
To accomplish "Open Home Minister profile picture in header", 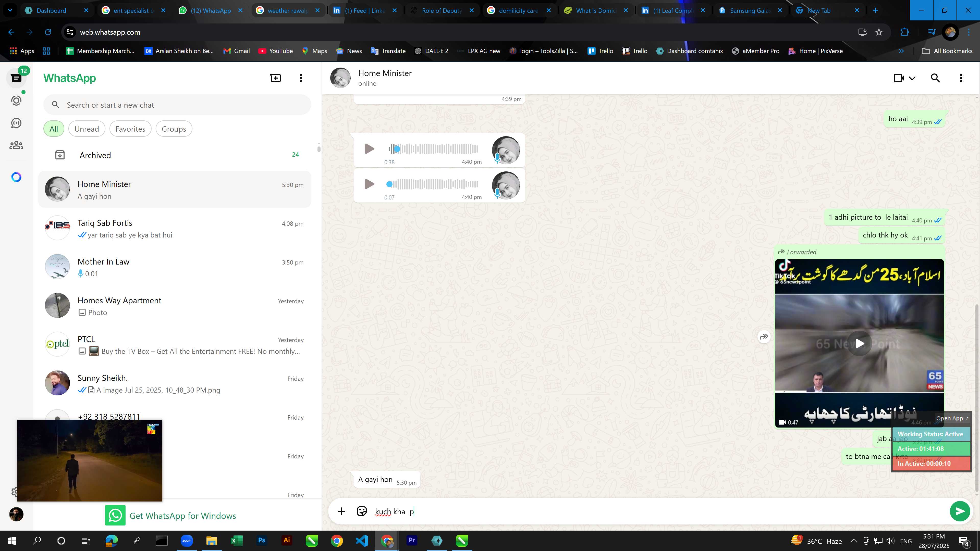I will click(x=340, y=78).
